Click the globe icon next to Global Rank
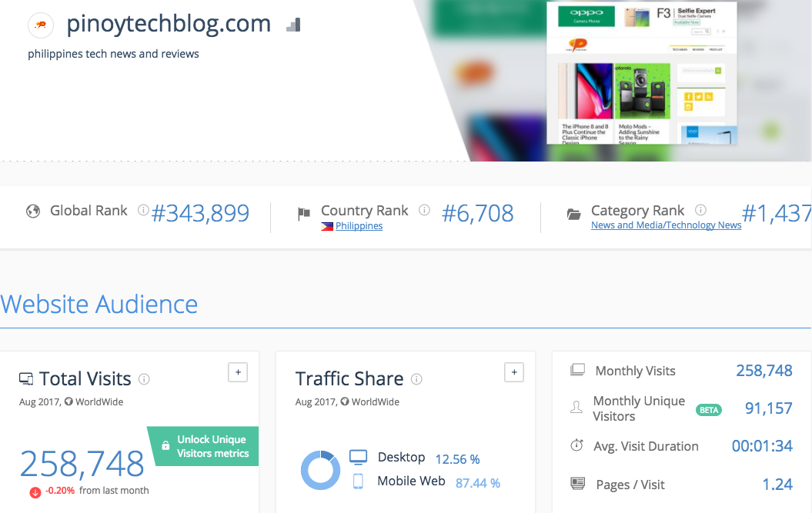This screenshot has height=513, width=812. (x=33, y=212)
